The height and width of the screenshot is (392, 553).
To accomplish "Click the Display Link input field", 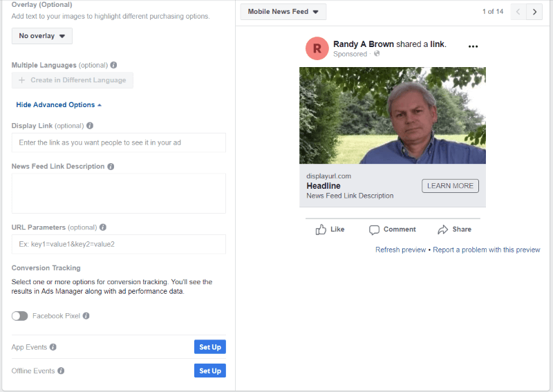I will tap(118, 142).
